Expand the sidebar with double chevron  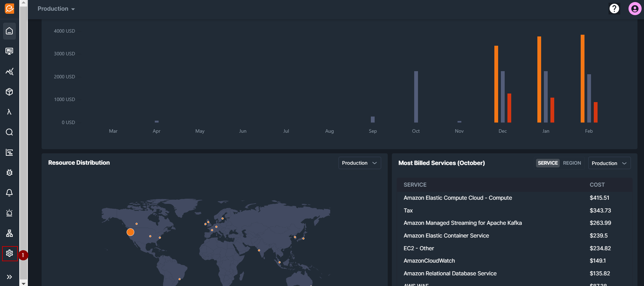point(9,277)
